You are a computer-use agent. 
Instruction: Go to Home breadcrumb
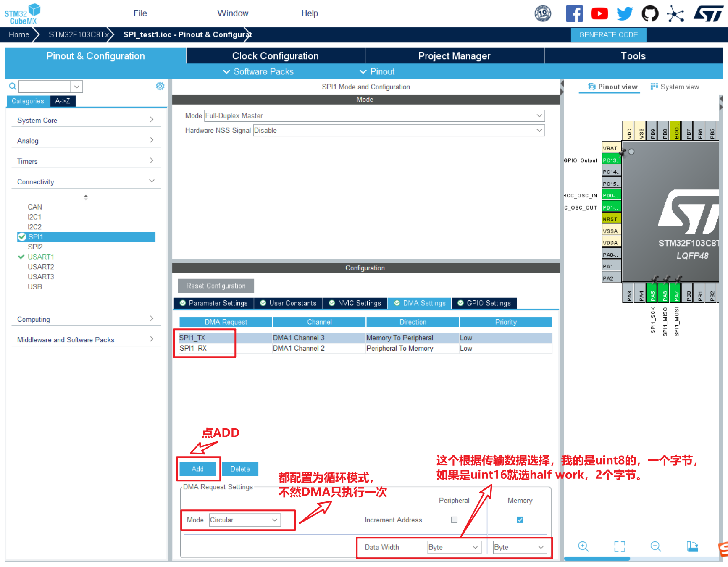coord(19,34)
